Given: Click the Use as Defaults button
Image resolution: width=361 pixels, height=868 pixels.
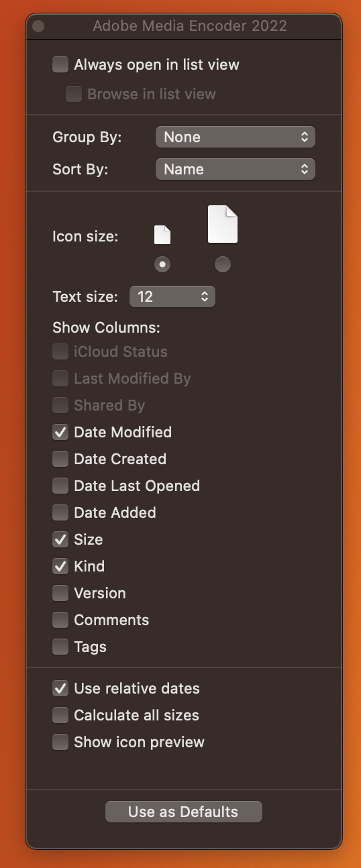Looking at the screenshot, I should [x=183, y=812].
